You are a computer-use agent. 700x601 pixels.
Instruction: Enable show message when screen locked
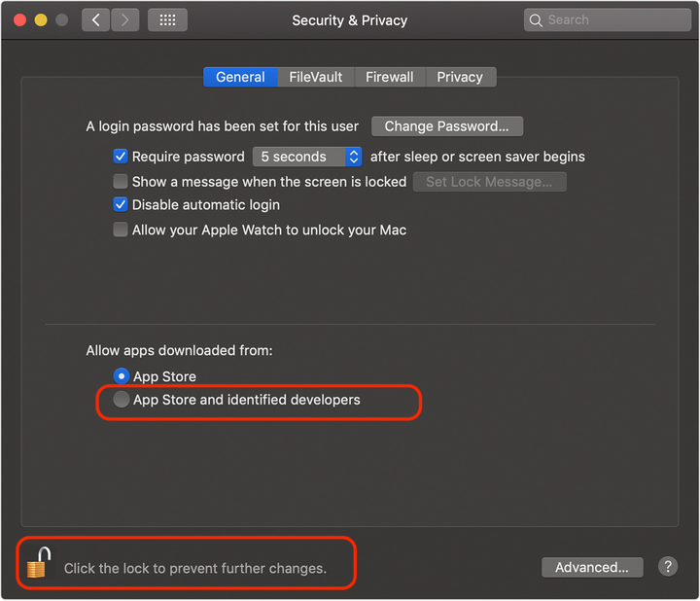(x=121, y=182)
